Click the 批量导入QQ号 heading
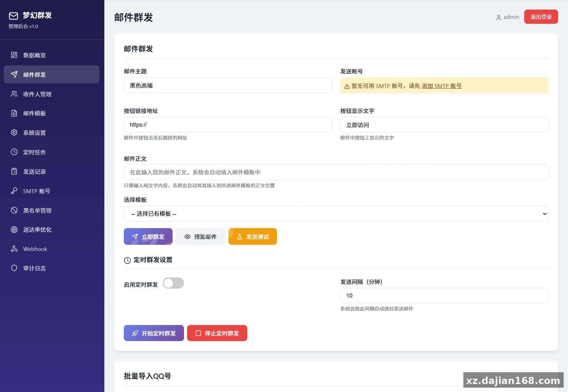The image size is (568, 392). click(x=148, y=376)
